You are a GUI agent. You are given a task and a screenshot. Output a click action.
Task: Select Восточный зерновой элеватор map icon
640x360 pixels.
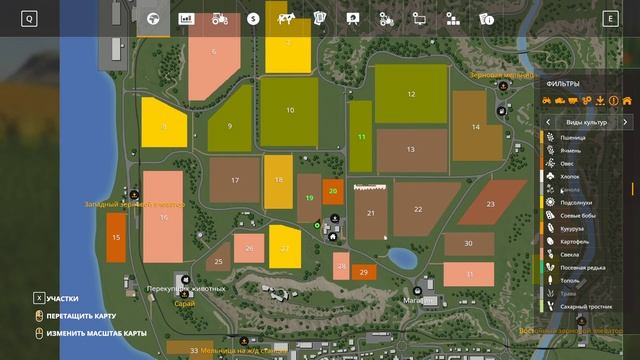click(x=581, y=321)
